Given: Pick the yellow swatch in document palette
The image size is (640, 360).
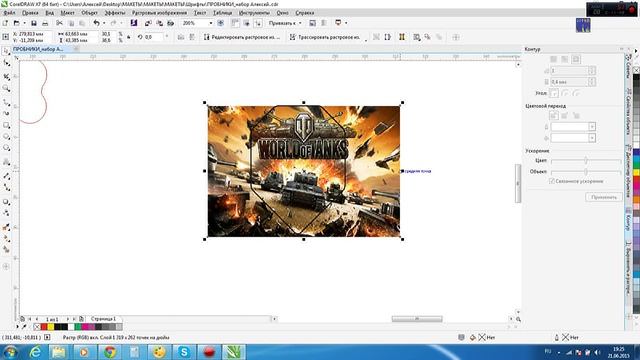Looking at the screenshot, I should pyautogui.click(x=50, y=327).
